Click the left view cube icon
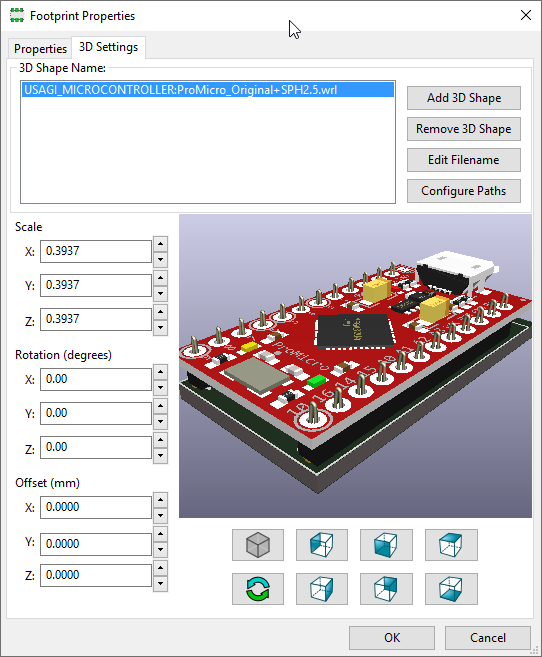This screenshot has height=657, width=542. (322, 545)
